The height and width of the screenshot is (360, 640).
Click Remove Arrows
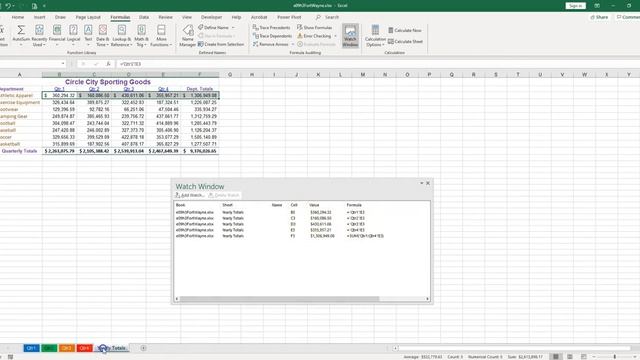(270, 44)
